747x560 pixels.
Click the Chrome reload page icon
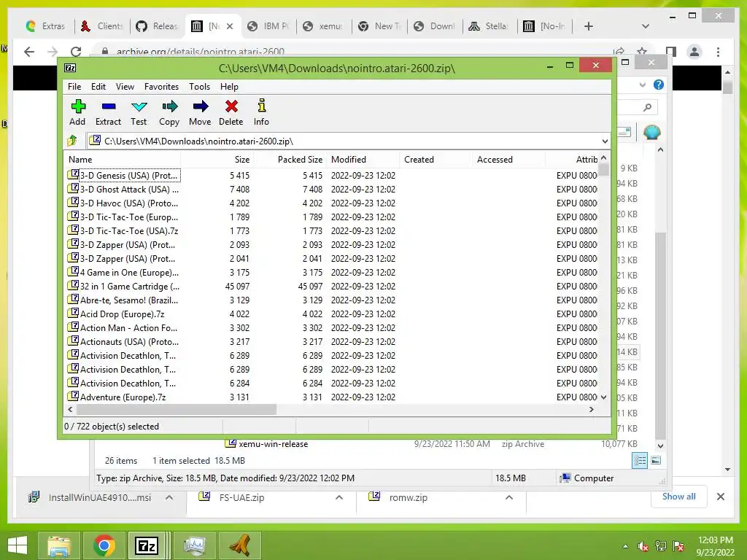(76, 52)
